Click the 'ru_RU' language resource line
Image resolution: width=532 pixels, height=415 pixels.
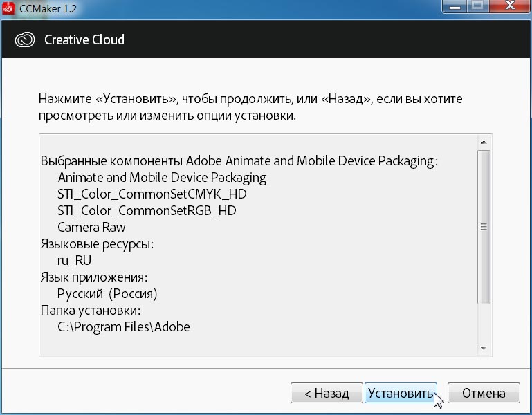click(x=74, y=261)
